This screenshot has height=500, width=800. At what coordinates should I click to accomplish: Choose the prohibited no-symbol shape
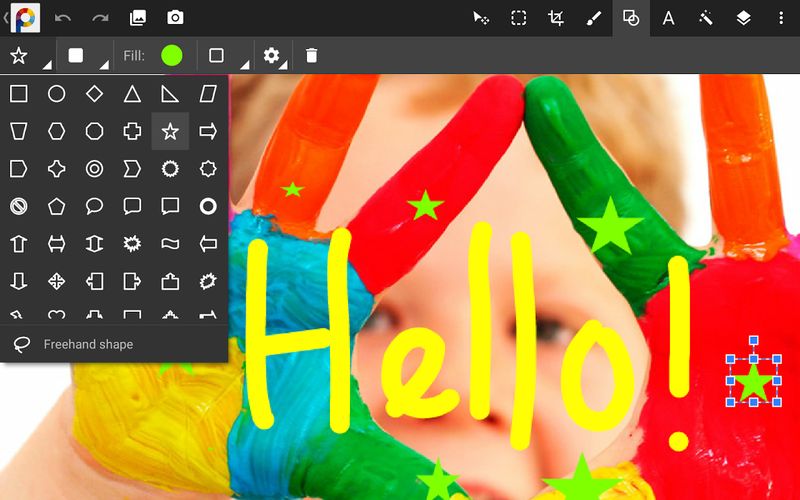[x=19, y=206]
